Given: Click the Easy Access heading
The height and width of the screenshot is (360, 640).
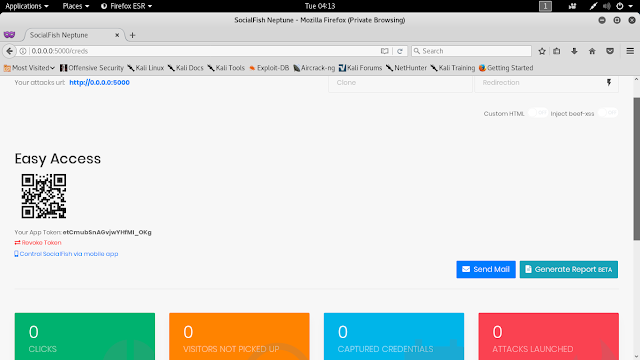Looking at the screenshot, I should click(x=58, y=159).
